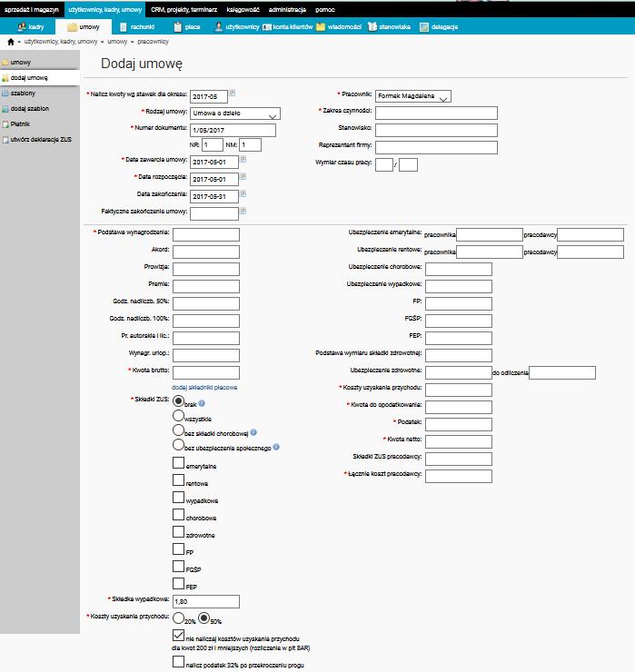Check the rentowe checkbox
Screen dimensions: 635x672
pos(178,480)
